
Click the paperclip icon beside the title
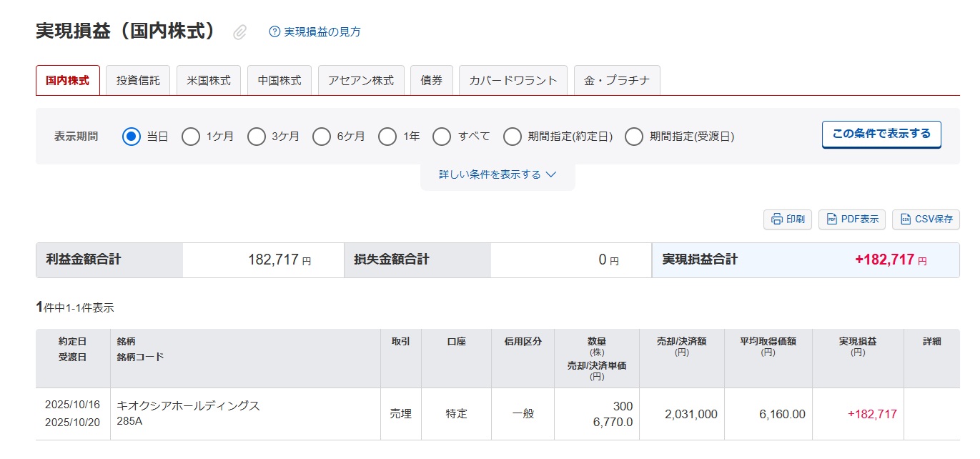tap(240, 32)
